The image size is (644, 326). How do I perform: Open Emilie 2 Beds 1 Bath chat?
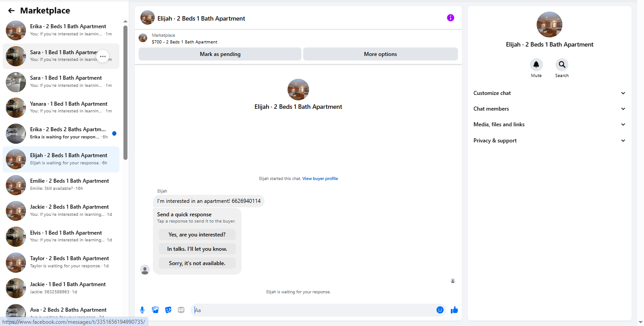click(61, 185)
